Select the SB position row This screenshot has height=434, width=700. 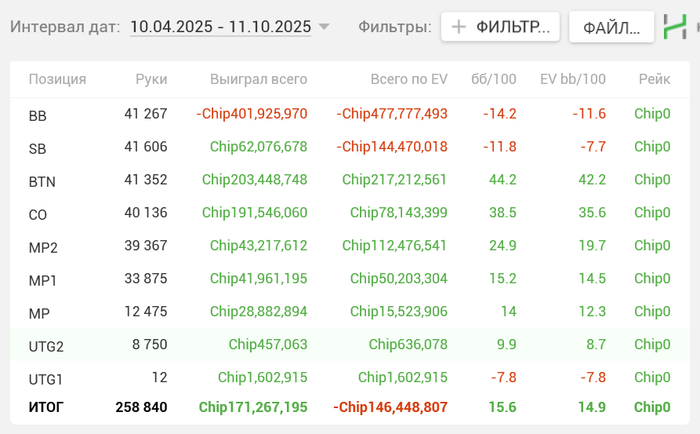coord(38,149)
